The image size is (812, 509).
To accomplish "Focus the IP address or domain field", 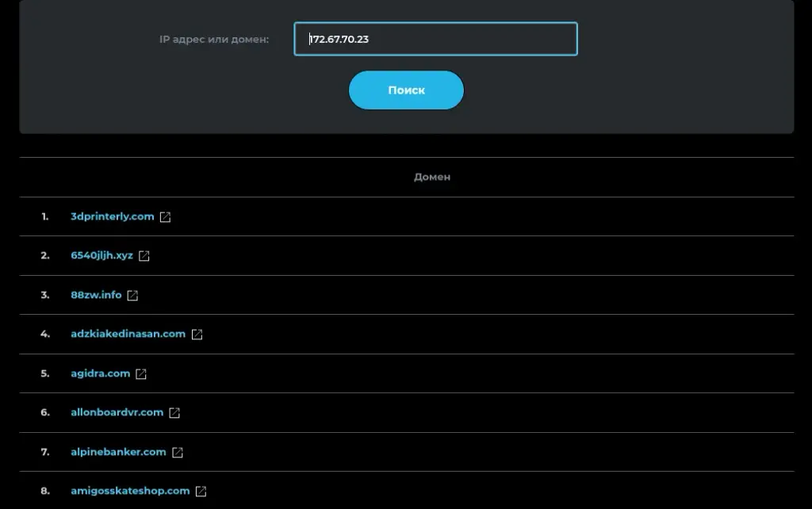I will (435, 39).
